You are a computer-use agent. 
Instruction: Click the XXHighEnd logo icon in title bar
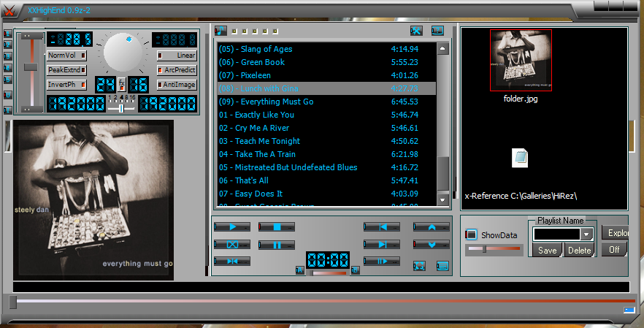9,11
